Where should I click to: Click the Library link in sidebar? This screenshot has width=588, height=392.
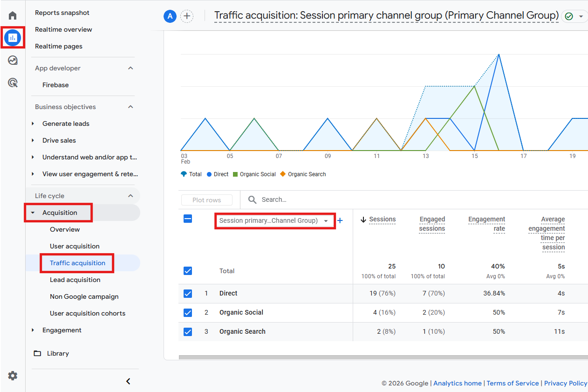pyautogui.click(x=58, y=353)
